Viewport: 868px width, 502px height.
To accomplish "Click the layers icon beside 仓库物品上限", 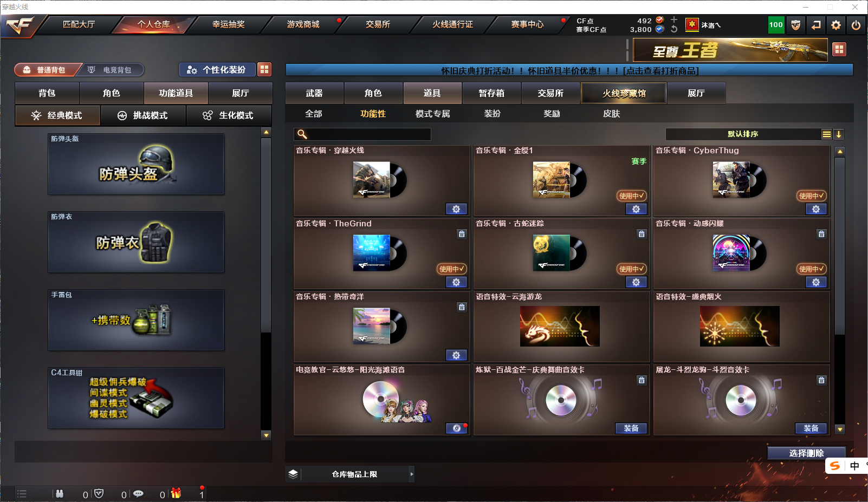I will tap(293, 474).
